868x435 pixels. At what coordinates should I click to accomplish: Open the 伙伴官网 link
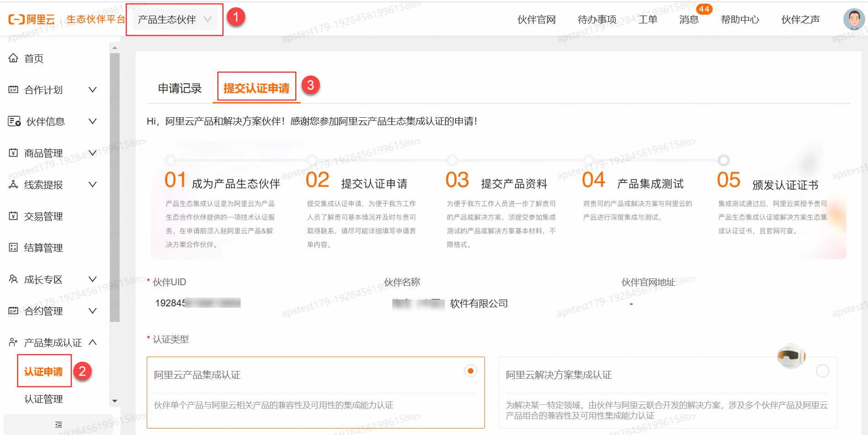pyautogui.click(x=536, y=20)
